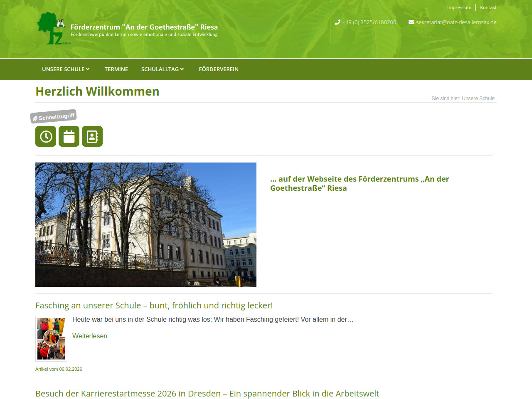This screenshot has height=399, width=532.
Task: Click Weiterlesen under the Fasching article
Action: (x=90, y=336)
